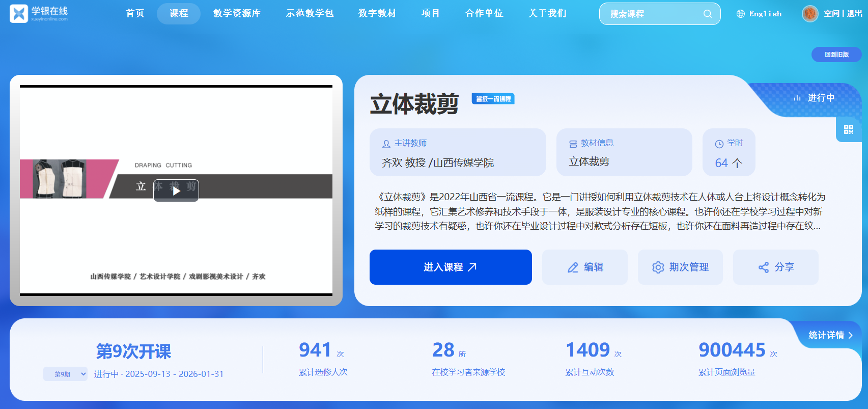Focus the 搜索课程 search field
The height and width of the screenshot is (409, 868).
(x=652, y=14)
